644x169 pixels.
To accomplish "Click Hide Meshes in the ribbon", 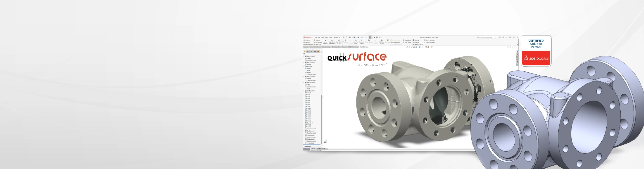I will click(396, 42).
